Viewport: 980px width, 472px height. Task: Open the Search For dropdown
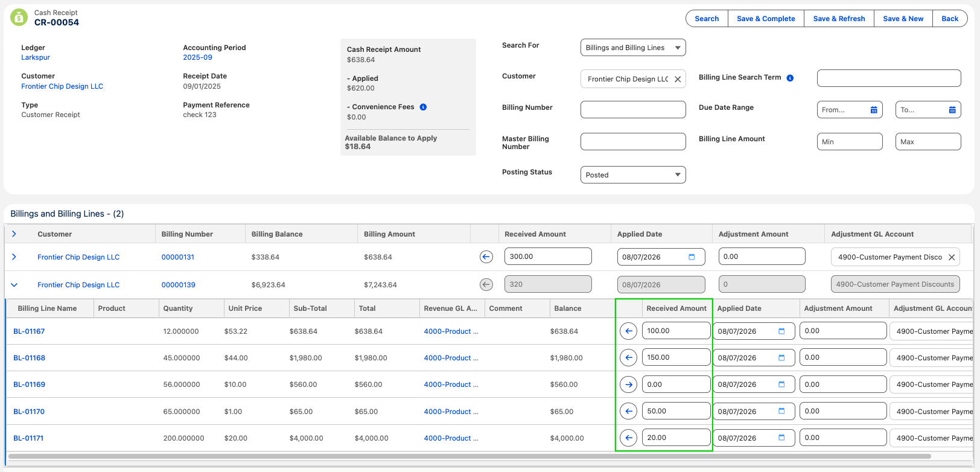(633, 48)
